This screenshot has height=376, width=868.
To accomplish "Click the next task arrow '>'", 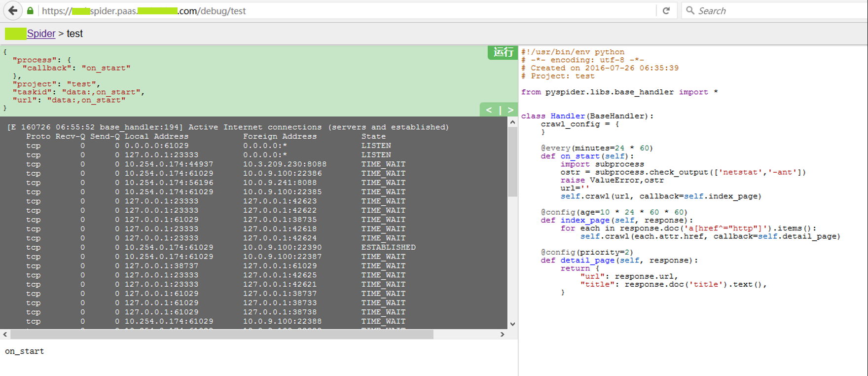I will coord(510,110).
